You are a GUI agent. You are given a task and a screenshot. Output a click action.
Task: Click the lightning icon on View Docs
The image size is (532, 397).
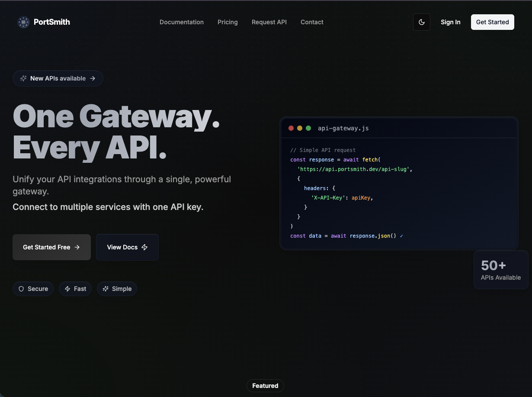(x=144, y=247)
